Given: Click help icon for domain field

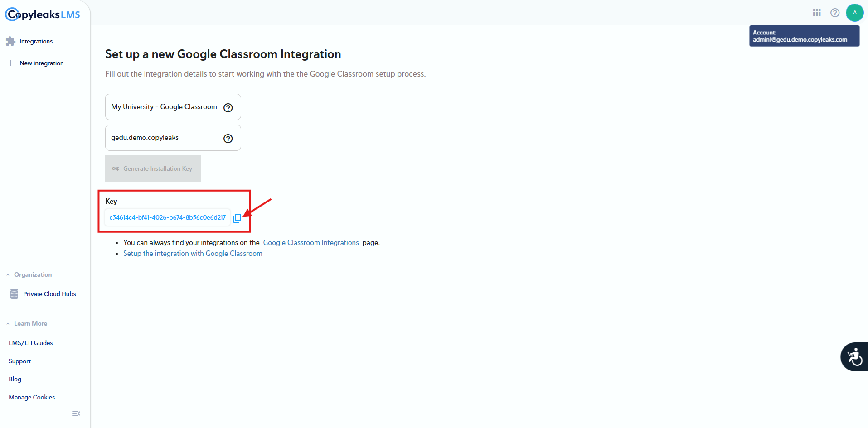Looking at the screenshot, I should 228,139.
